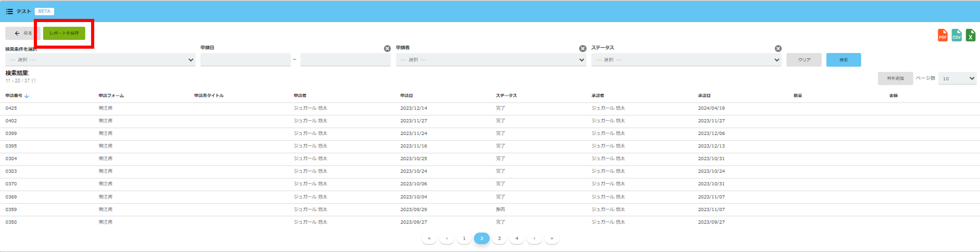The image size is (980, 252).
Task: Click the 金額 column header
Action: (893, 96)
